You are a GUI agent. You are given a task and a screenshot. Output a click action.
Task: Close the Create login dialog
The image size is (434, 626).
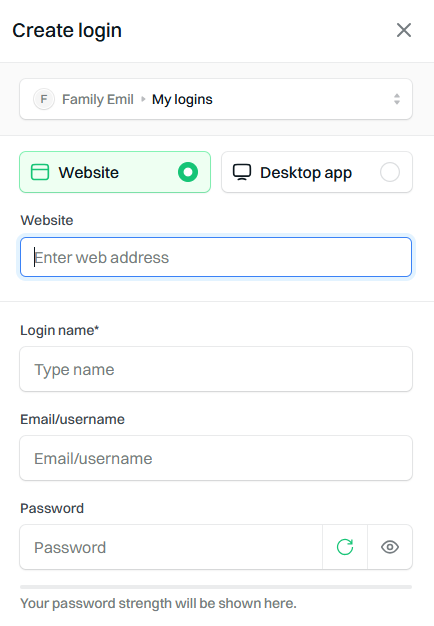(x=404, y=30)
